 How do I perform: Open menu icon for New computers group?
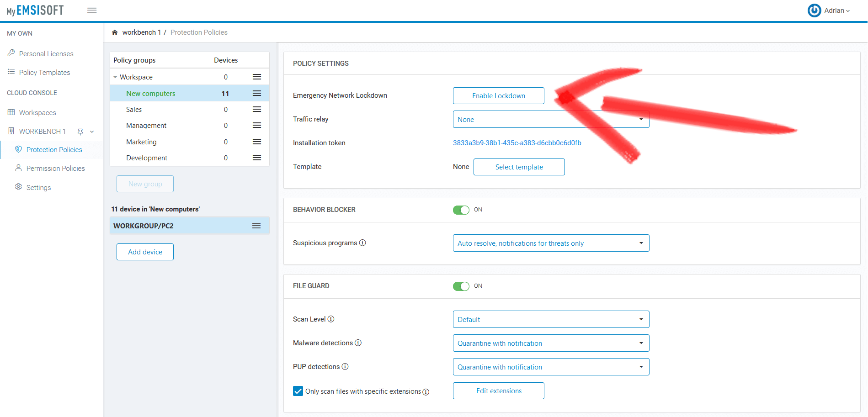tap(257, 93)
